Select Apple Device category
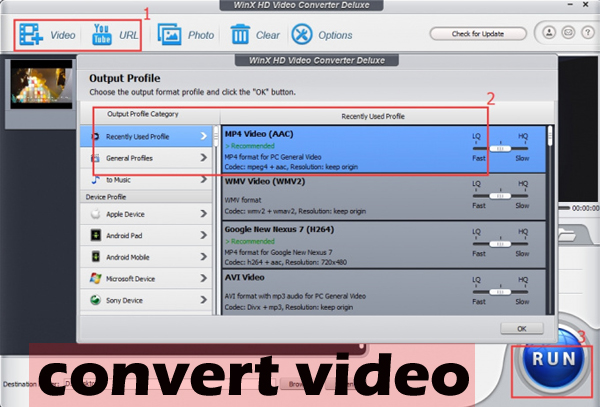Screen dimensions: 600x407 pyautogui.click(x=146, y=214)
